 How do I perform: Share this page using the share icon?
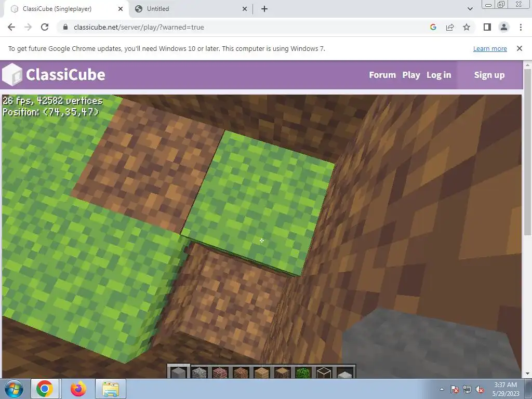click(x=450, y=27)
